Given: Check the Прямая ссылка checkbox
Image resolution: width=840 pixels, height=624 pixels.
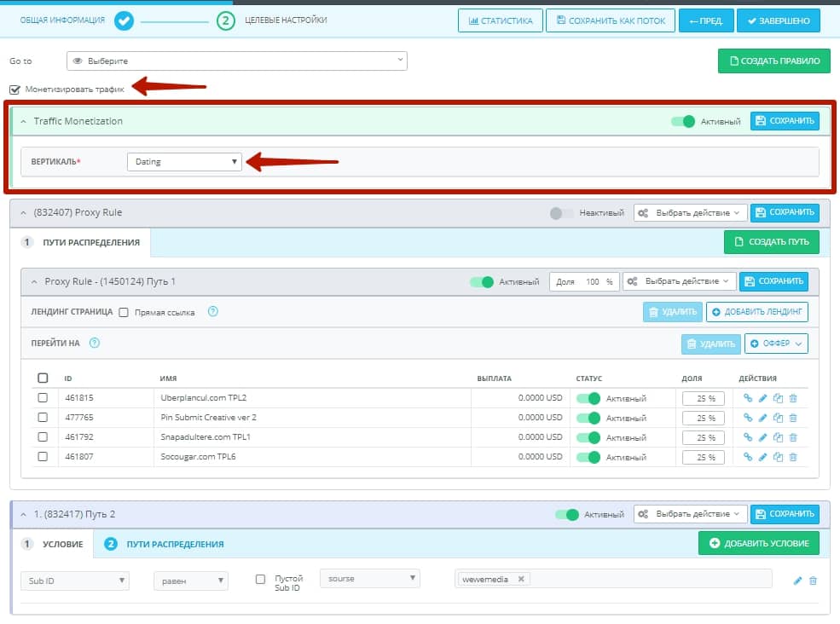Looking at the screenshot, I should [123, 312].
